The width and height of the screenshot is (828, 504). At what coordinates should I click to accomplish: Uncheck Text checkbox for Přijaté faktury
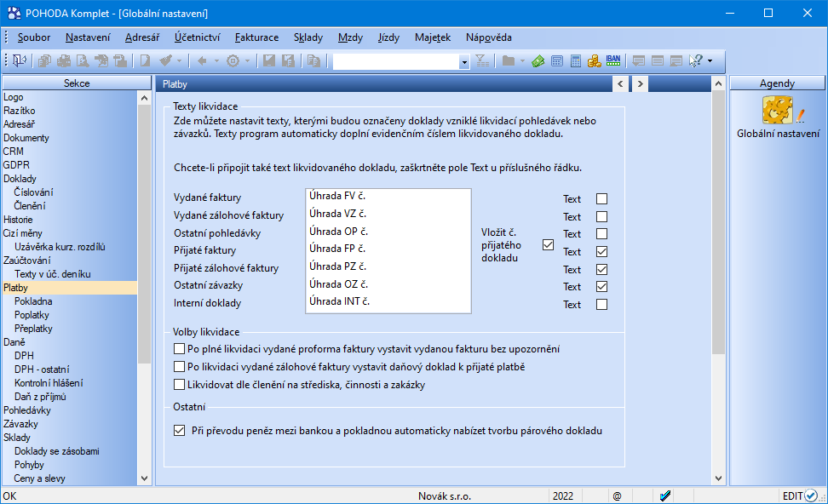[x=601, y=252]
